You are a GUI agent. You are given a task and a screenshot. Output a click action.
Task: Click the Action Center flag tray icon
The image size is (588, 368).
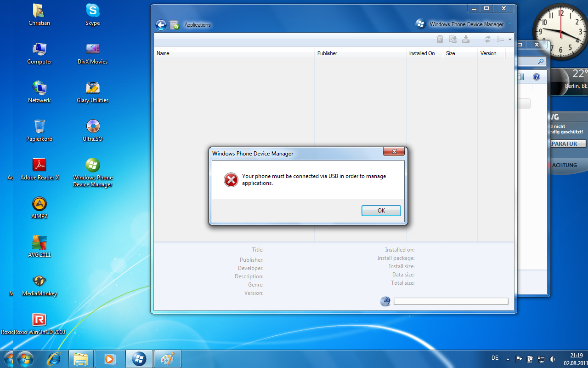pos(519,359)
